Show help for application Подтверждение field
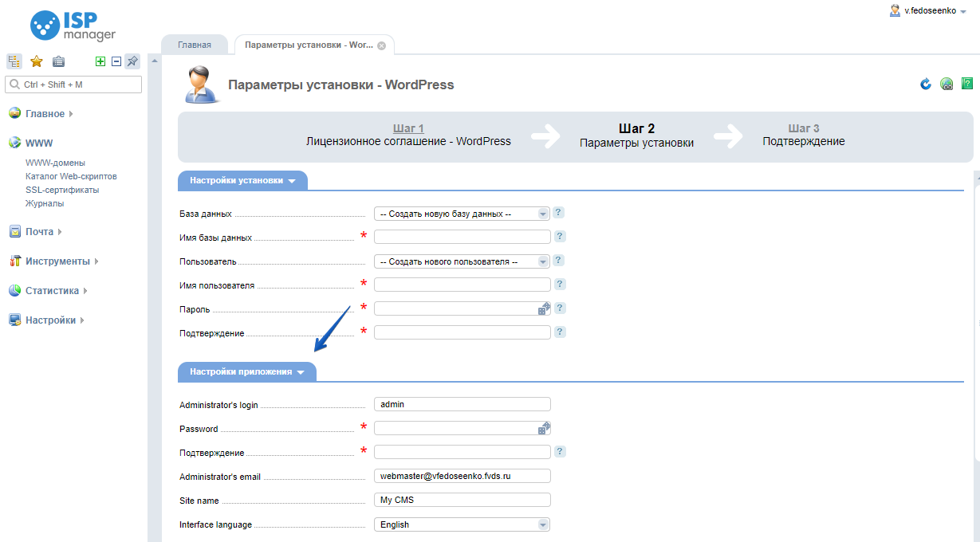The height and width of the screenshot is (542, 980). 560,452
